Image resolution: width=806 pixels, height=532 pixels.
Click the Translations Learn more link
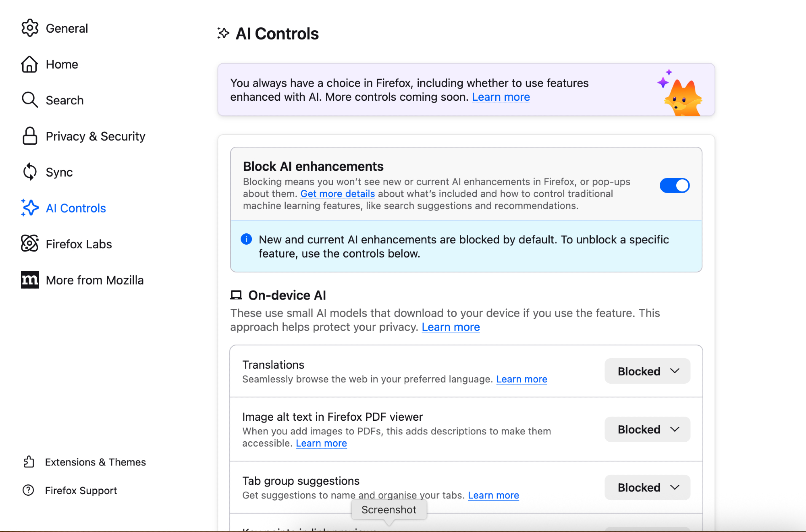pyautogui.click(x=521, y=379)
